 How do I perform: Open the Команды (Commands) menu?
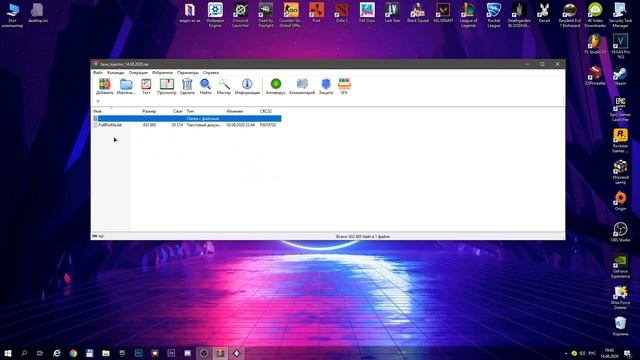coord(116,73)
